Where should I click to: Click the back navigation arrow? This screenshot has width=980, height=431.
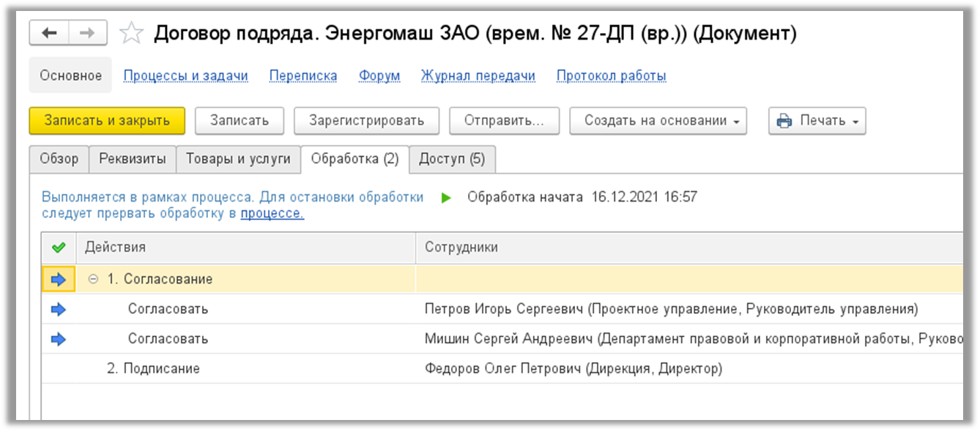click(49, 33)
